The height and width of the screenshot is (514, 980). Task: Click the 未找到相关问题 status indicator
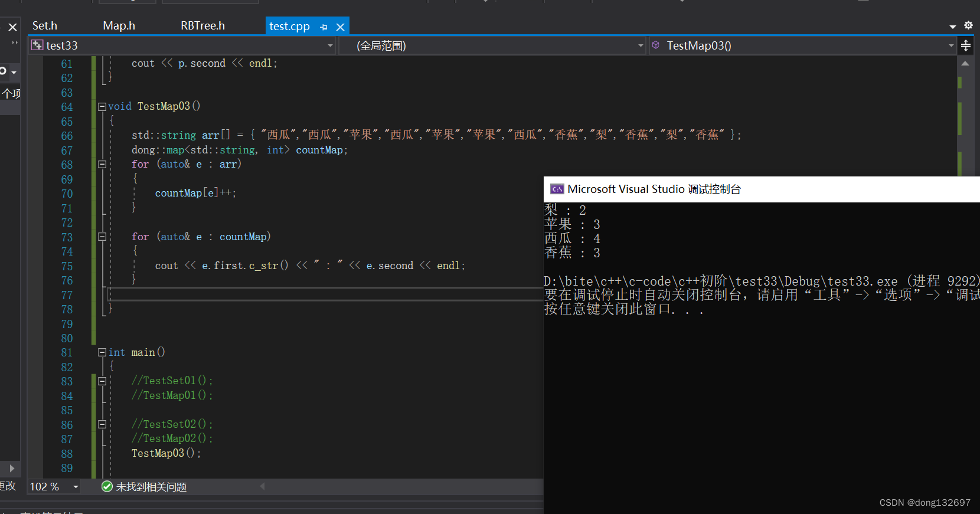(151, 487)
